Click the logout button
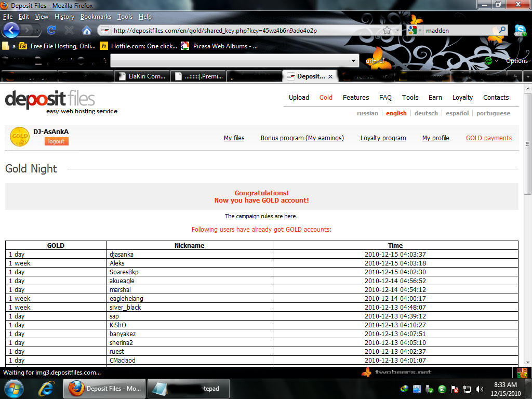The height and width of the screenshot is (399, 532). (56, 141)
